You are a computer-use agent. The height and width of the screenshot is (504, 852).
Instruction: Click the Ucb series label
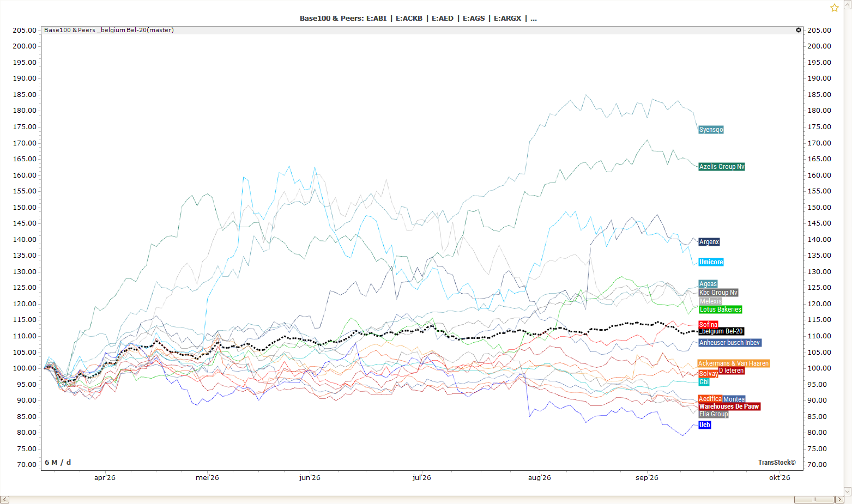704,425
